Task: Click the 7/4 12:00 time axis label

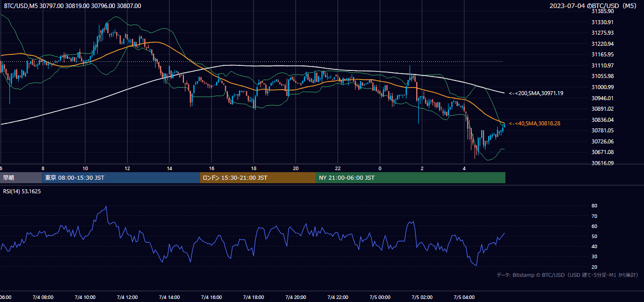Action: (x=127, y=297)
